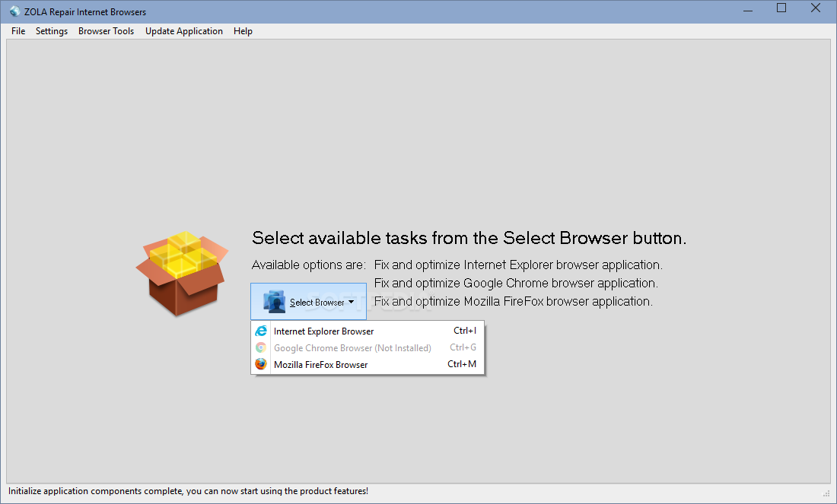Click the Internet Explorer icon in dropdown
Image resolution: width=837 pixels, height=504 pixels.
pyautogui.click(x=260, y=331)
